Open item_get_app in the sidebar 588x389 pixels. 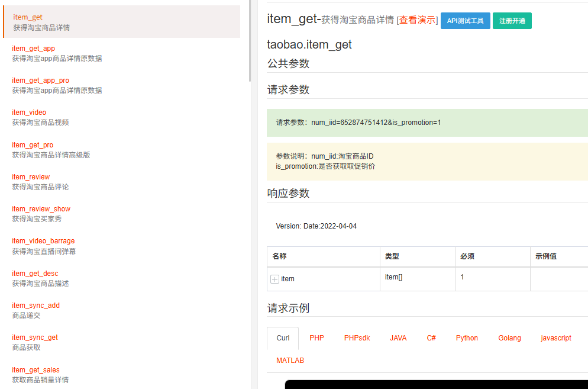[x=33, y=49]
